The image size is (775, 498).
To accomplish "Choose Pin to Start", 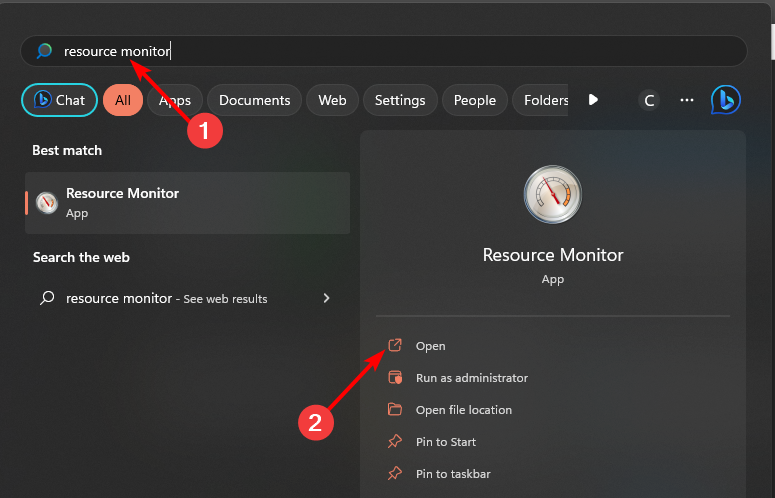I will 446,442.
